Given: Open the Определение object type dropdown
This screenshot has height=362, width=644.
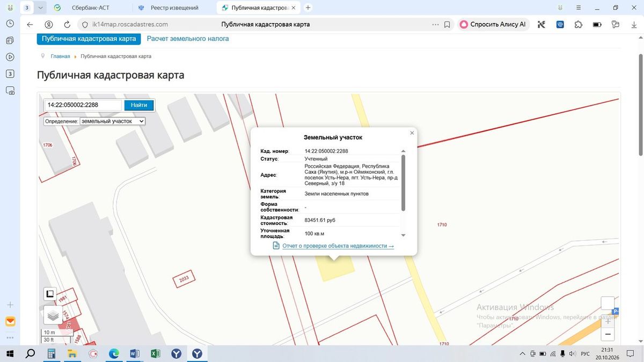Looking at the screenshot, I should coord(112,121).
